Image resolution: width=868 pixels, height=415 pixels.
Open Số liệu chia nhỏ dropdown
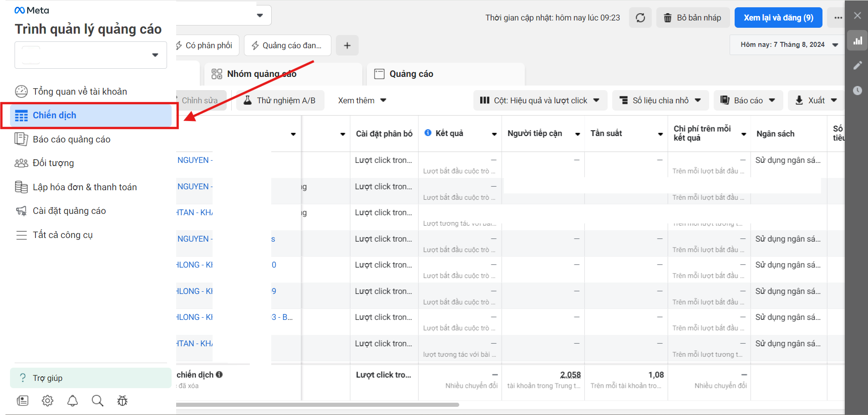click(x=660, y=101)
